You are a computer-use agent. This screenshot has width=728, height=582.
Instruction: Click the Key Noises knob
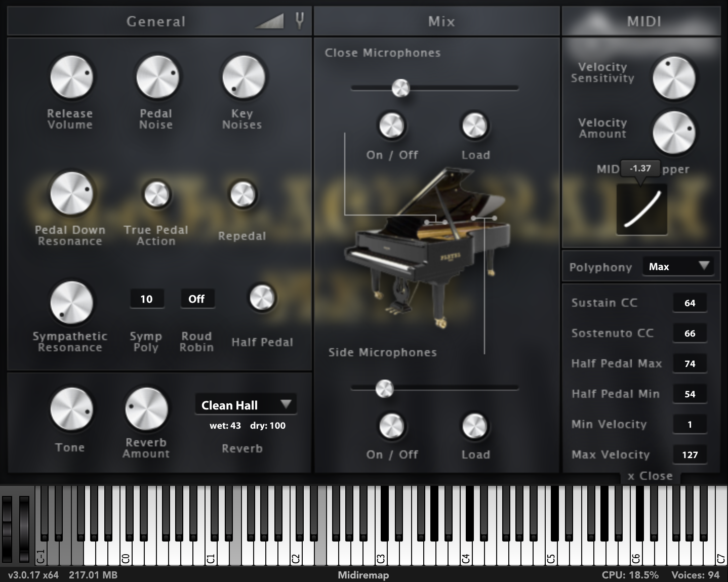(x=244, y=77)
